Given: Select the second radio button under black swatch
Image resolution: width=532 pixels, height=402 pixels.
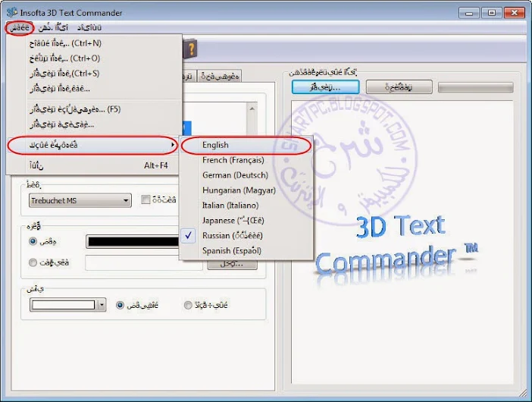Looking at the screenshot, I should tap(33, 262).
